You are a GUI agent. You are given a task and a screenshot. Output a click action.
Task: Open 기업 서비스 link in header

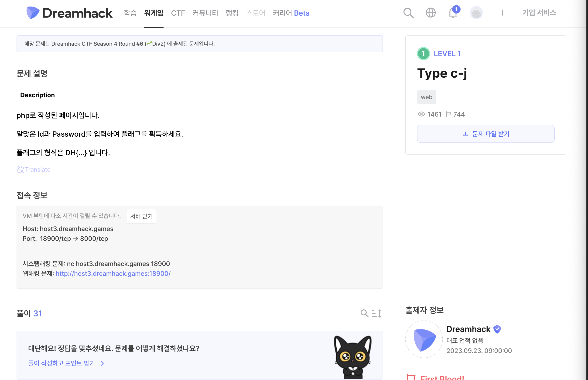(539, 12)
